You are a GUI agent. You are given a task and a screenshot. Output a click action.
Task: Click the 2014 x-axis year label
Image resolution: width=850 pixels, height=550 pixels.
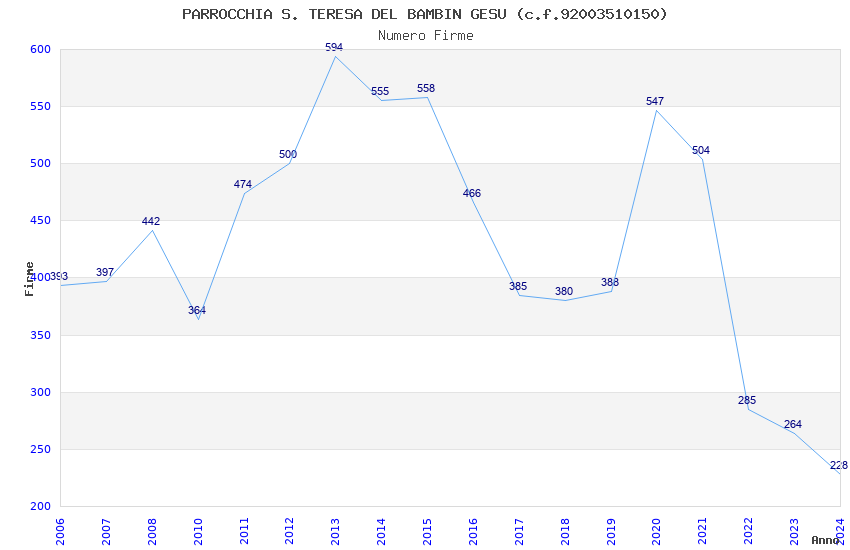381,531
